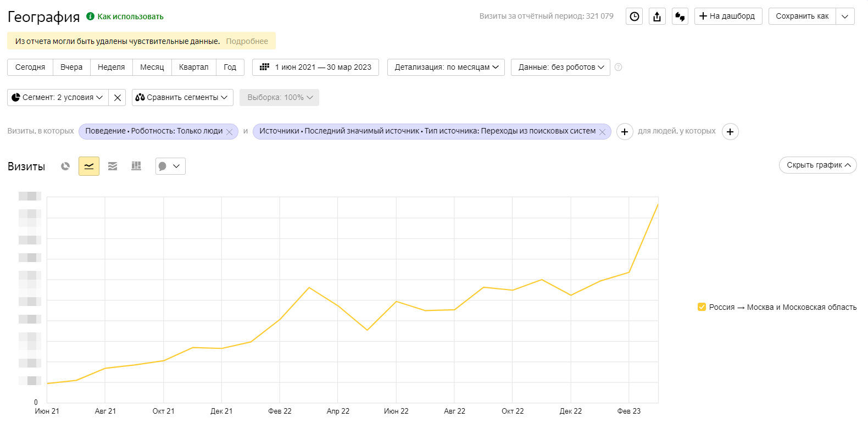
Task: Add a new visit condition with plus button
Action: (x=625, y=132)
